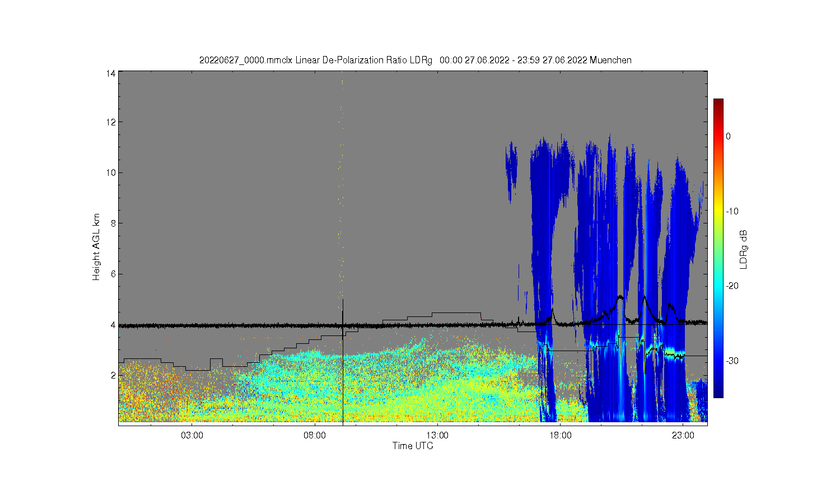Click the 08:00 time tick label
This screenshot has height=504, width=840.
pyautogui.click(x=315, y=435)
